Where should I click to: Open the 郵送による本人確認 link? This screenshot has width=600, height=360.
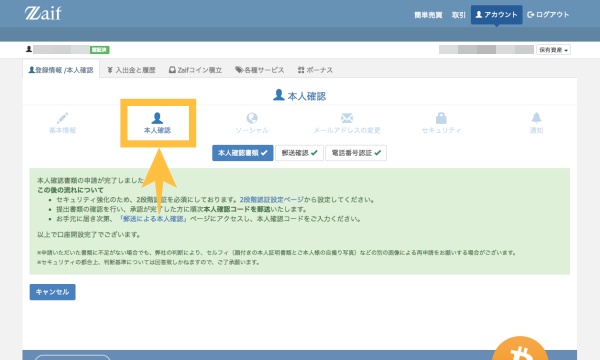153,219
